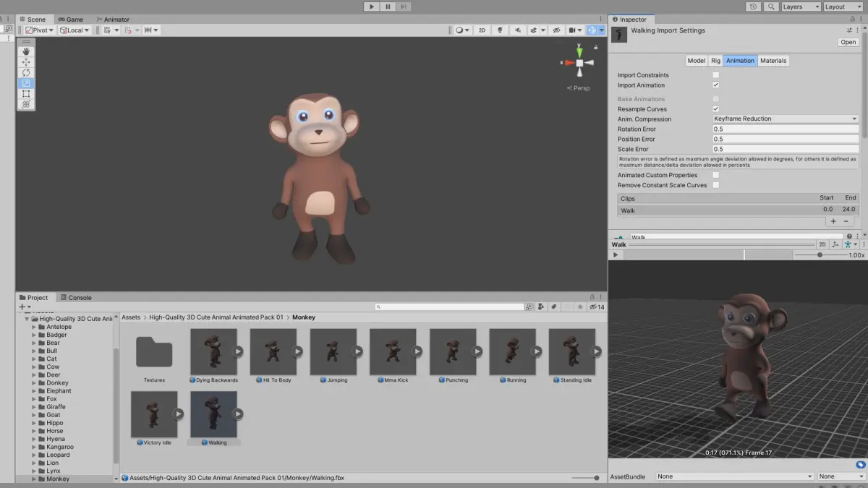
Task: Toggle scene audio icon
Action: [x=518, y=30]
